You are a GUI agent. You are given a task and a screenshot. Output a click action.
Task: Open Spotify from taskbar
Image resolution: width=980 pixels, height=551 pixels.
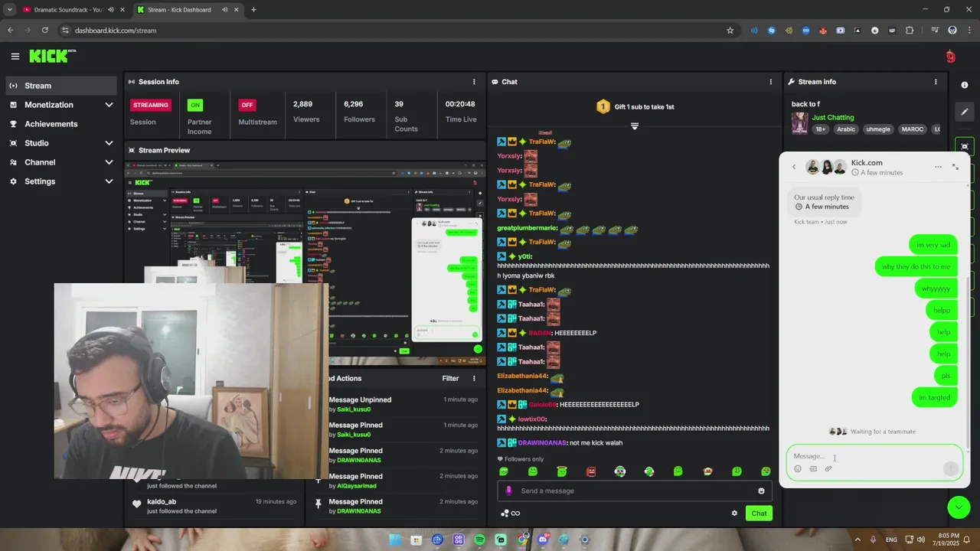tap(479, 540)
